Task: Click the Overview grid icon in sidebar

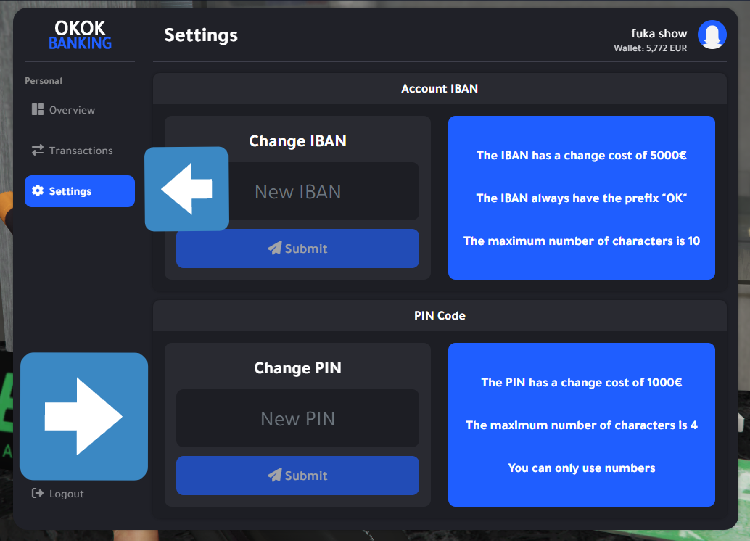Action: click(x=38, y=110)
